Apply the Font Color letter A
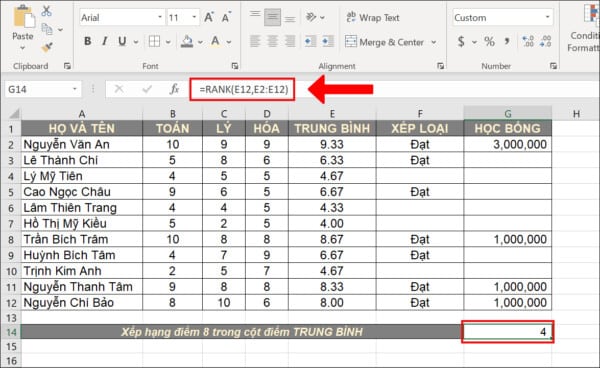This screenshot has width=600, height=368. tap(215, 41)
